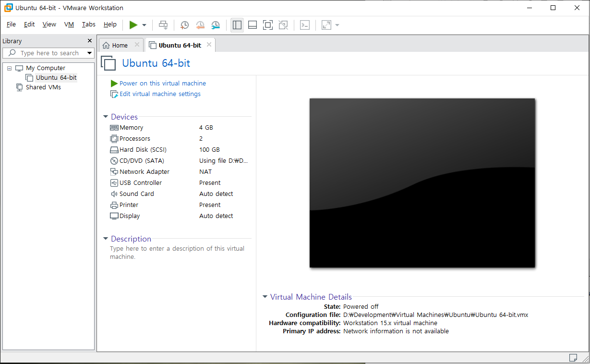Select My Computer in the library tree
This screenshot has height=364, width=590.
pos(46,68)
